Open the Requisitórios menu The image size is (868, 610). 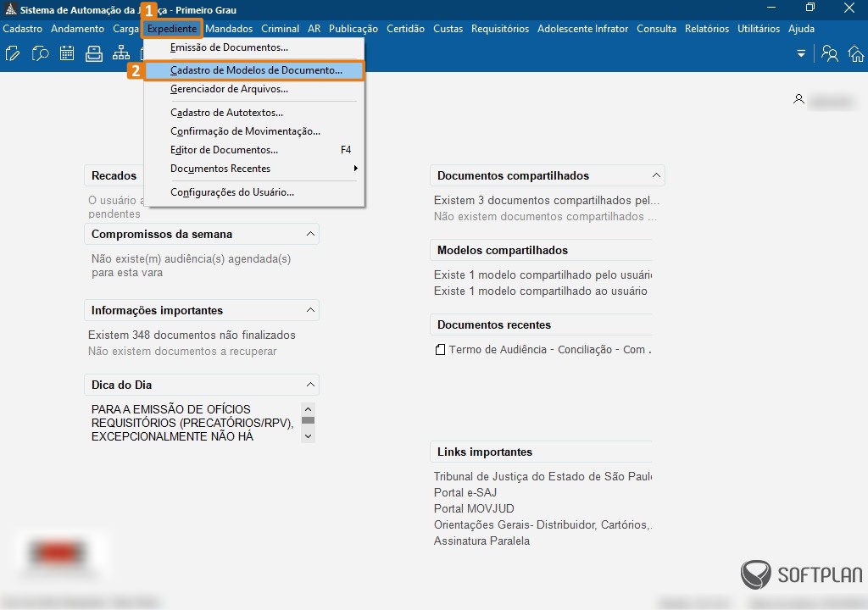tap(500, 29)
